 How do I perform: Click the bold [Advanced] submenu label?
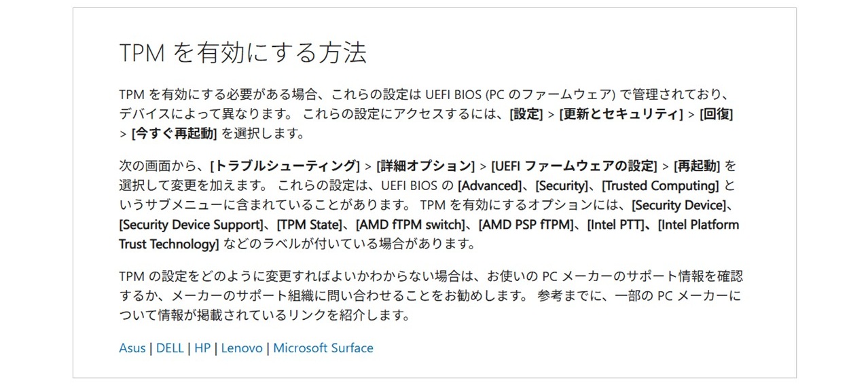pos(490,185)
